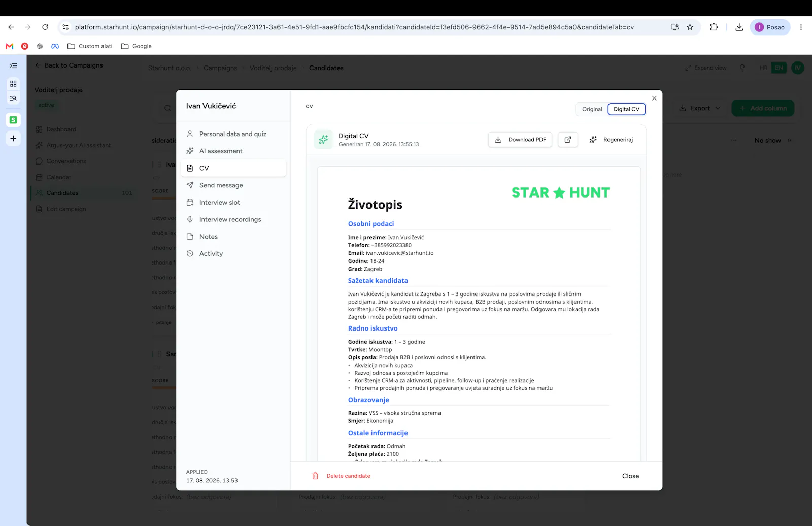Image resolution: width=812 pixels, height=526 pixels.
Task: Open IV user avatar menu
Action: (797, 68)
